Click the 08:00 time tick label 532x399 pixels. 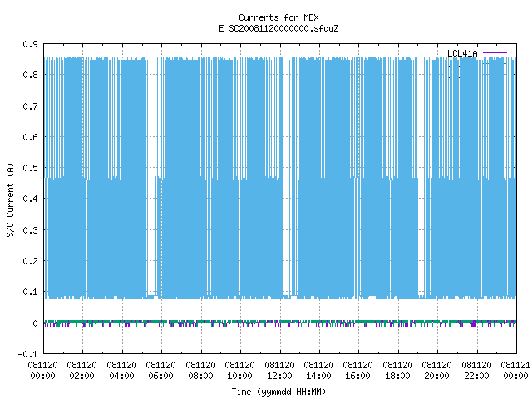pos(200,376)
